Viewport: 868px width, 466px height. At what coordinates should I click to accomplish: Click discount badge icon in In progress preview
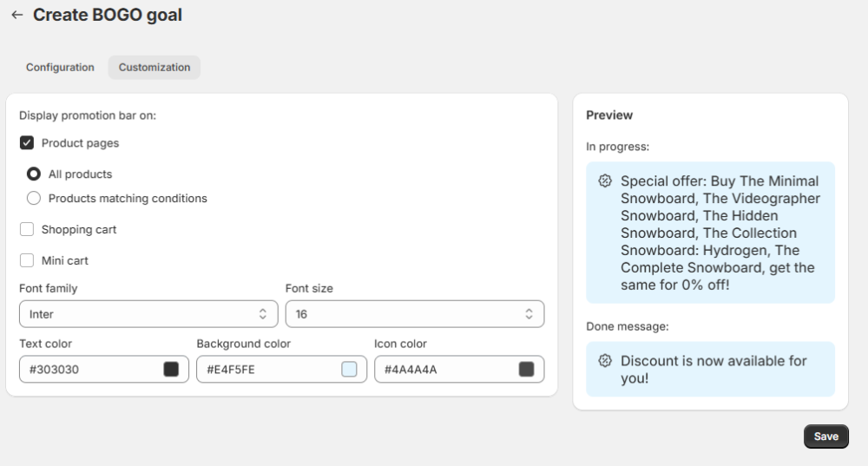click(x=605, y=181)
